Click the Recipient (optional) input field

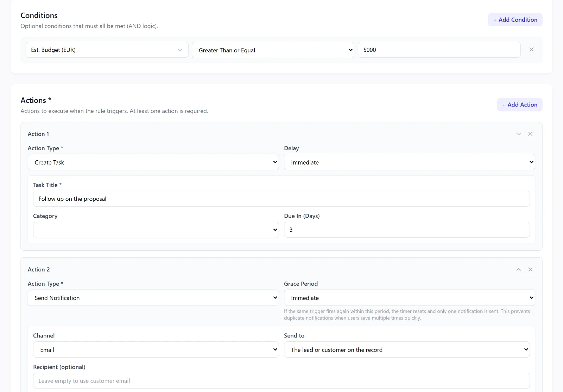281,381
